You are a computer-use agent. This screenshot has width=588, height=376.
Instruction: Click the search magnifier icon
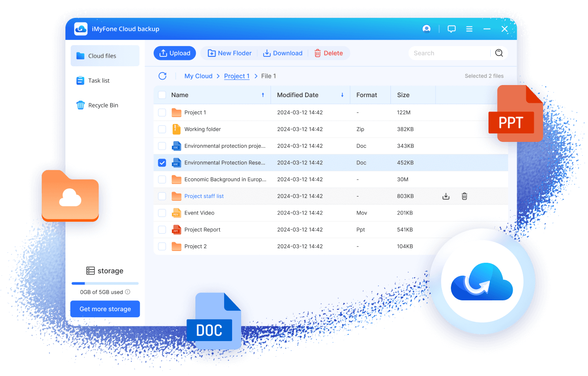(x=499, y=53)
